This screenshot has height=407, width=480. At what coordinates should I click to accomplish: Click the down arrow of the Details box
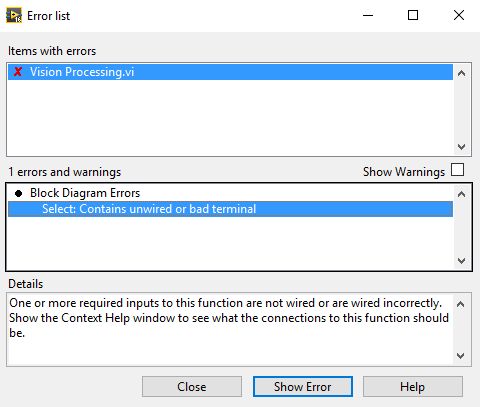tap(461, 356)
